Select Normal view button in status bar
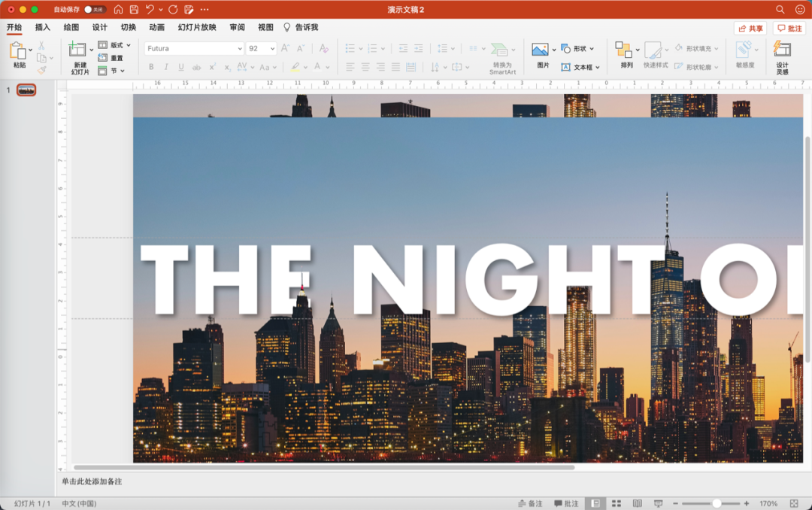This screenshot has width=812, height=510. click(595, 503)
